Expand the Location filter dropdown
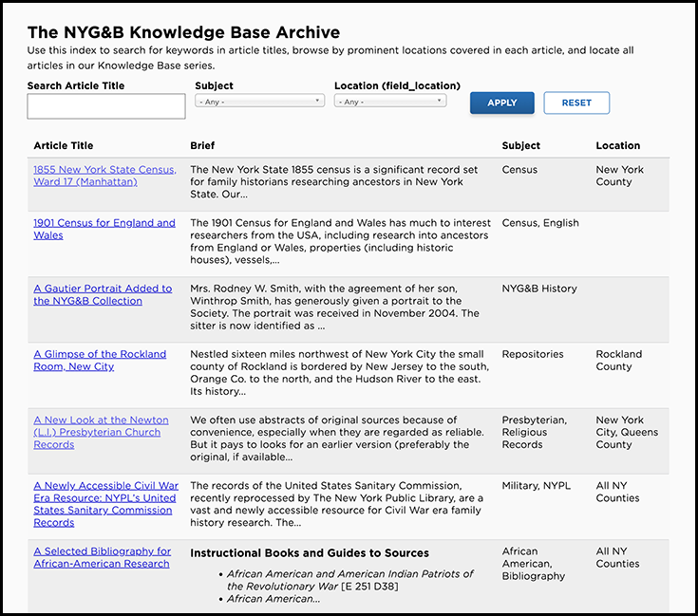This screenshot has height=616, width=698. [x=390, y=102]
